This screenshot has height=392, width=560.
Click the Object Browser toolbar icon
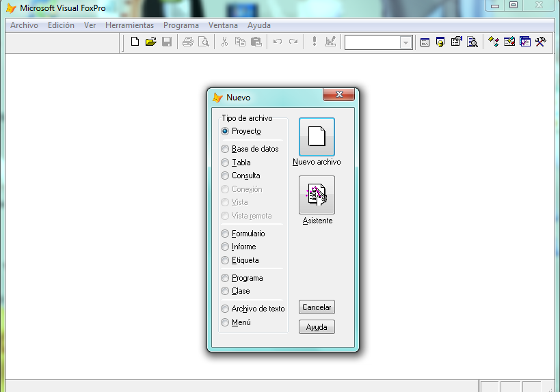(x=509, y=42)
